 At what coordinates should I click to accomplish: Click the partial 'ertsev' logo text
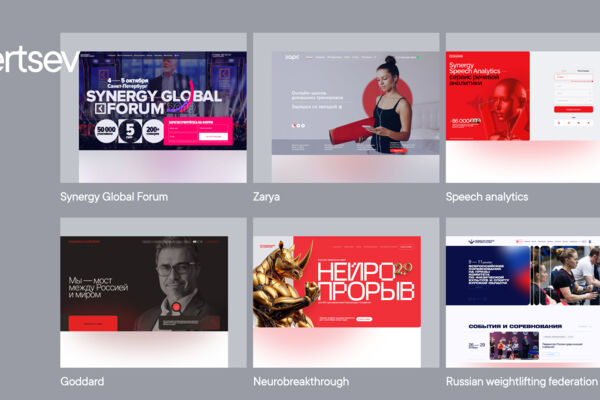click(x=39, y=60)
